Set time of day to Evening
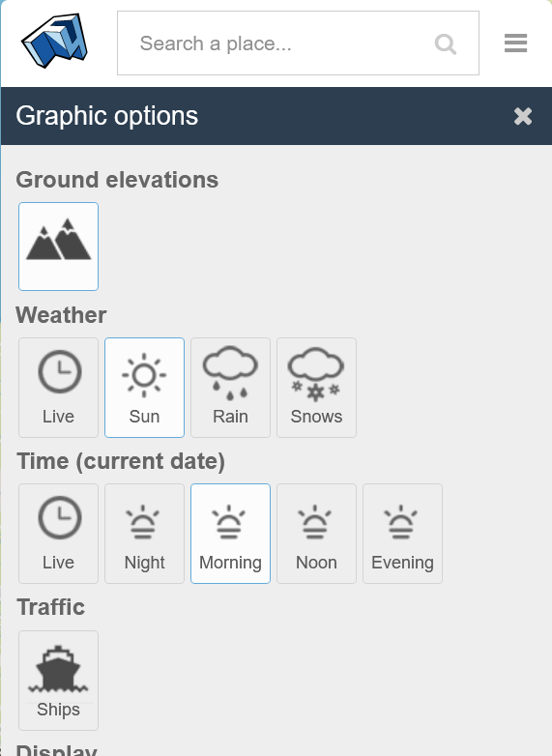This screenshot has width=552, height=756. 402,534
